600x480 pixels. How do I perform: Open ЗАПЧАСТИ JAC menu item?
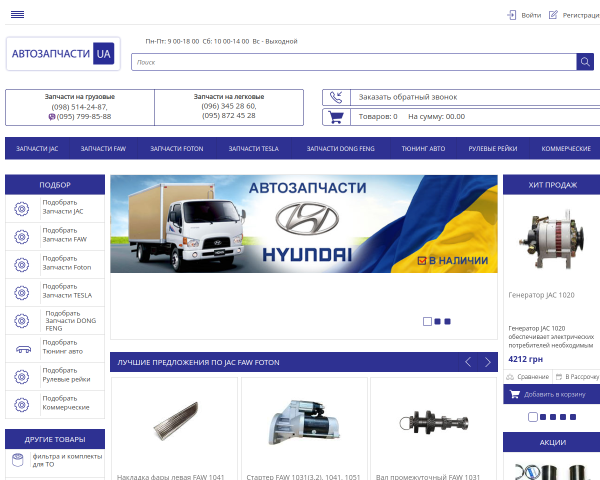click(37, 149)
